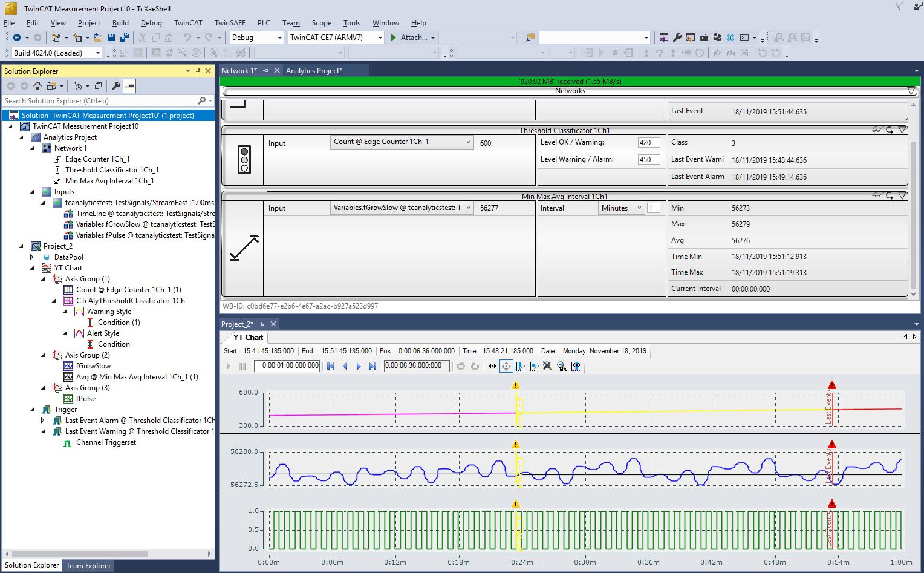Open the Debug configuration dropdown
The width and height of the screenshot is (924, 573).
279,38
